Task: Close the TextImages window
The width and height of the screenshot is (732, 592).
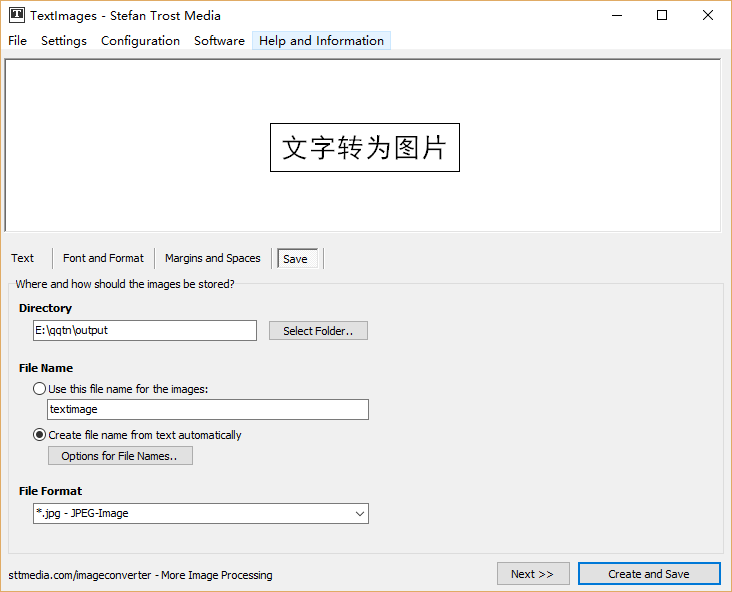Action: click(708, 15)
